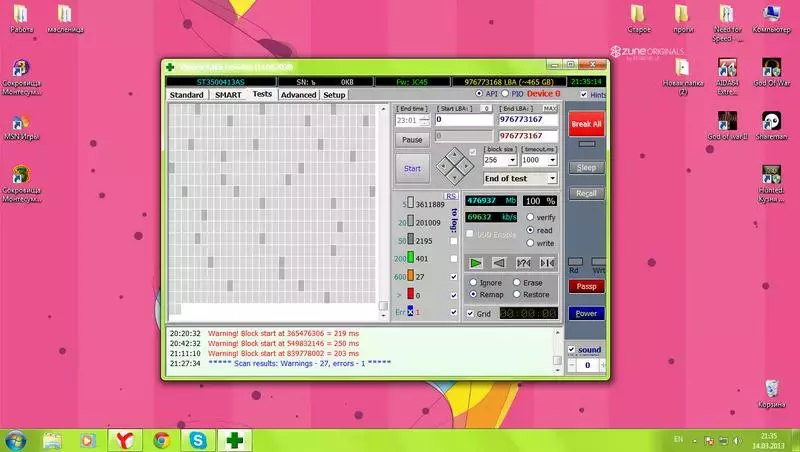Toggle the Grid checkbox

tap(470, 313)
